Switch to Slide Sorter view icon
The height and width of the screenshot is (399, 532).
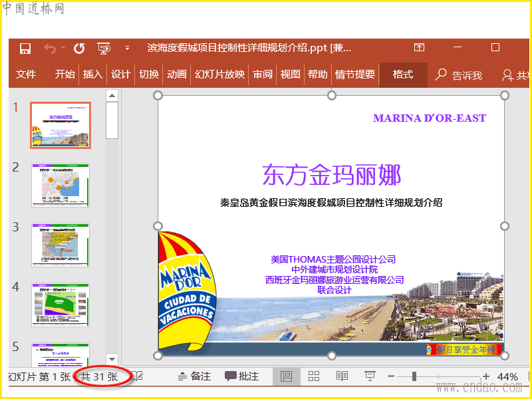(314, 376)
